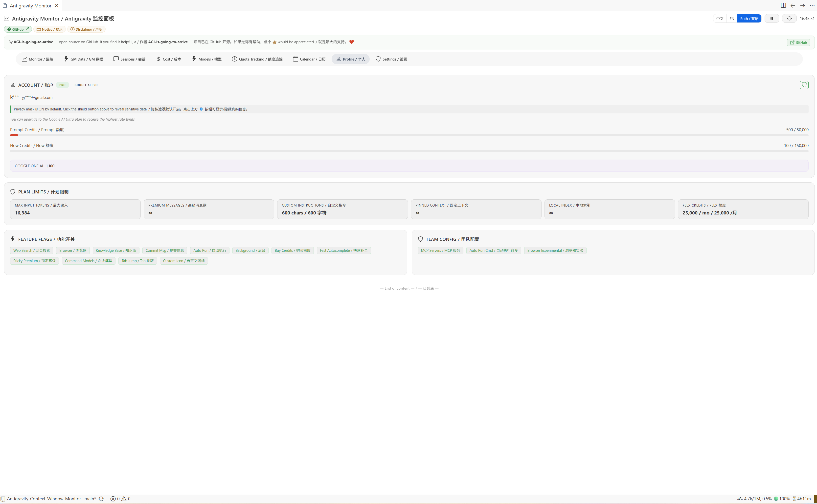Open the Settings / 设置 tab

391,59
